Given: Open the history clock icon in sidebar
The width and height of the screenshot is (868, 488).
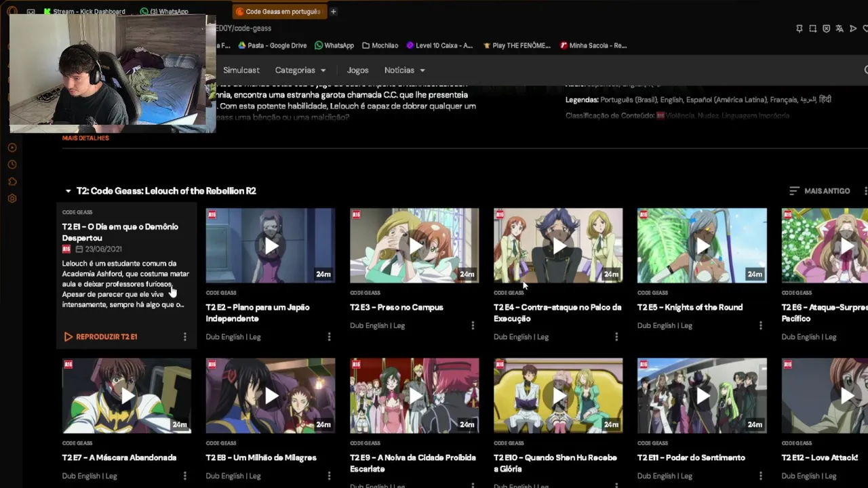Looking at the screenshot, I should [x=12, y=165].
